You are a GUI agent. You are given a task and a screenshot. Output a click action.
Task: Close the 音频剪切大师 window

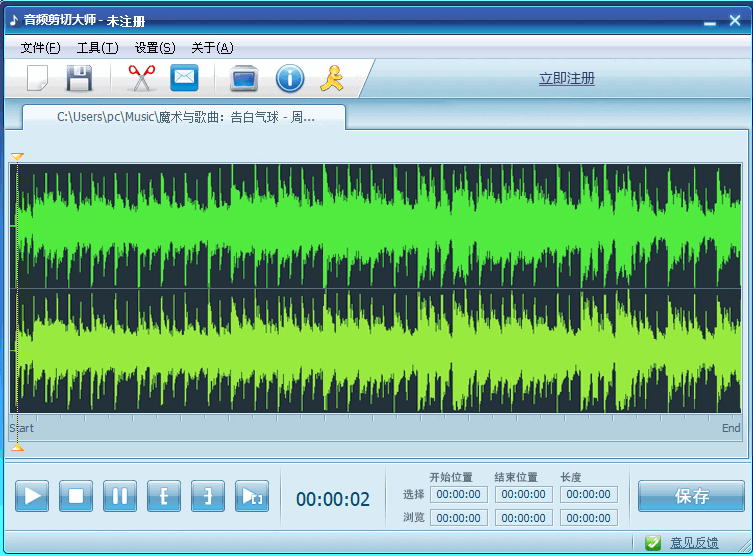[735, 20]
